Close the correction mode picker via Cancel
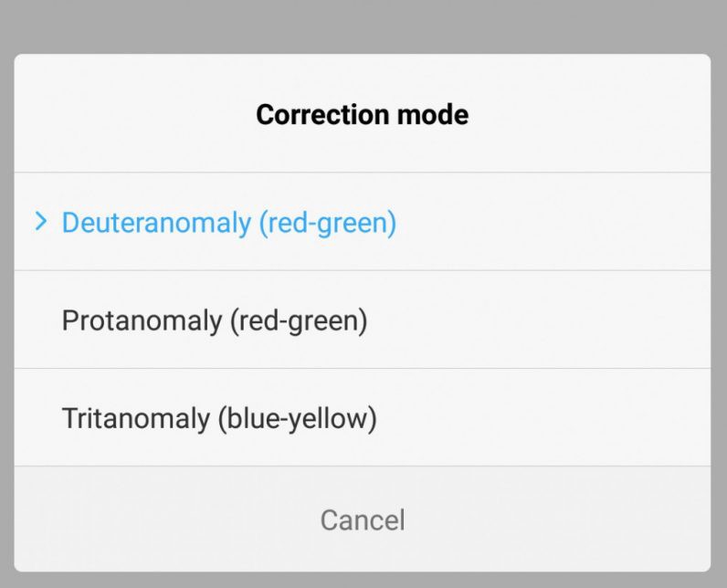 click(x=362, y=520)
